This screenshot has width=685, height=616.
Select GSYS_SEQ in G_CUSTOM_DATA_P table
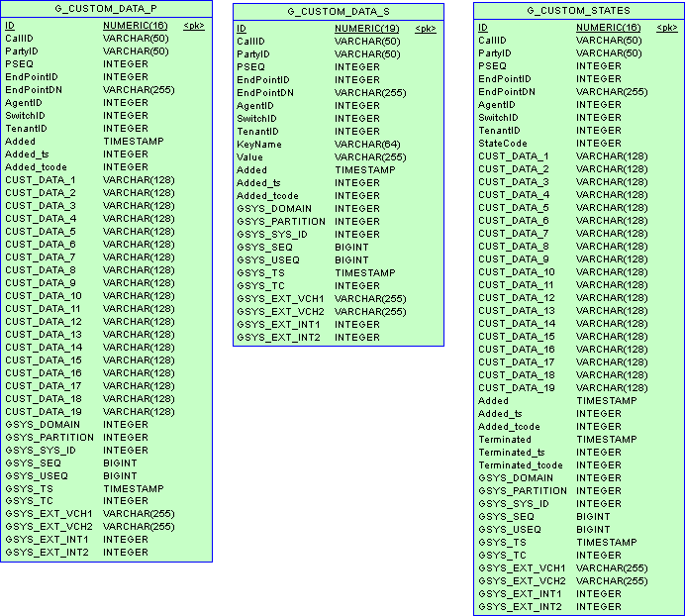coord(34,462)
